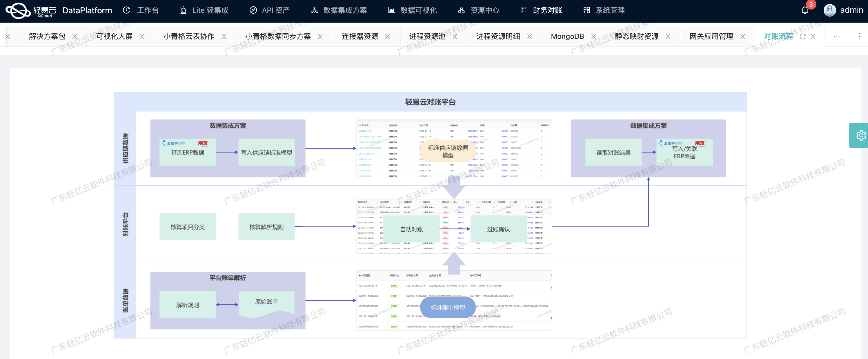868x359 pixels.
Task: Switch to the MongoDB tab
Action: [x=567, y=37]
